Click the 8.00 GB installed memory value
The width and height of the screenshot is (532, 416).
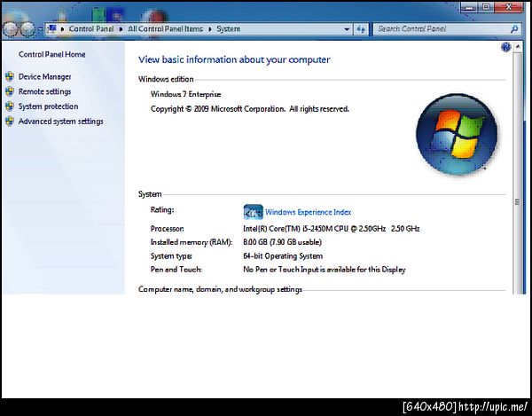(282, 242)
